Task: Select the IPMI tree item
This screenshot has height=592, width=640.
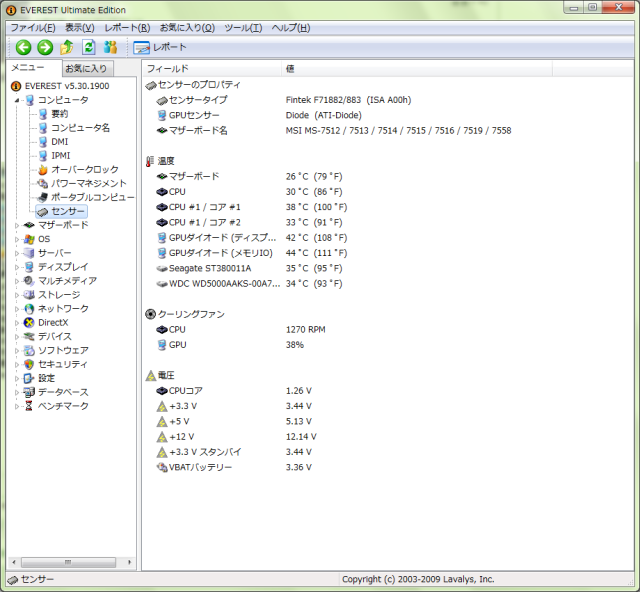Action: pos(61,156)
